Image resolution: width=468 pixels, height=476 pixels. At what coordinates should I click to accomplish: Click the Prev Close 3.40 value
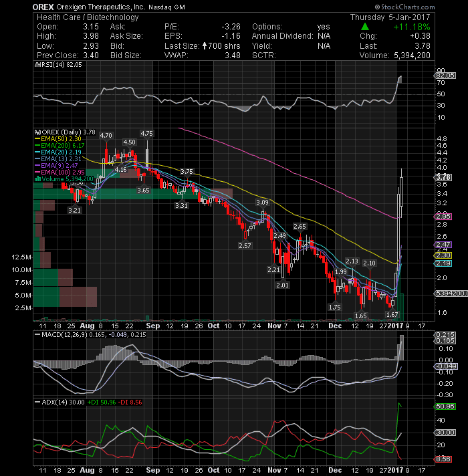91,55
